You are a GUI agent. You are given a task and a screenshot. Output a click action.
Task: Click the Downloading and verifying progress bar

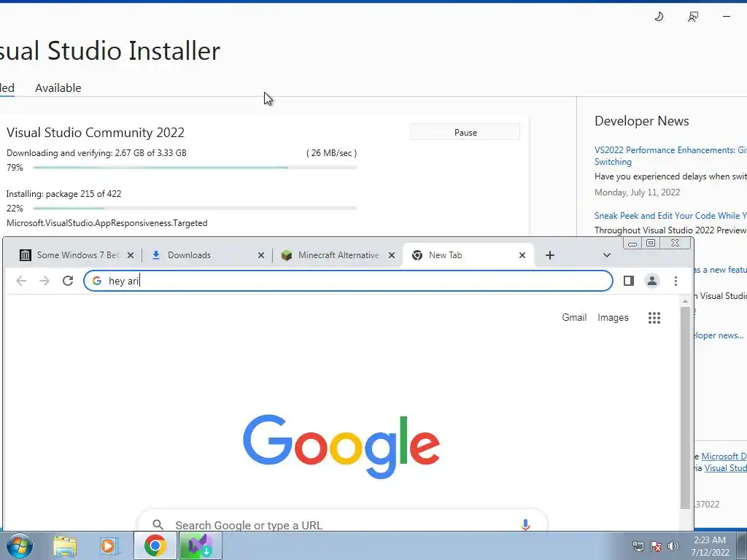[x=195, y=168]
